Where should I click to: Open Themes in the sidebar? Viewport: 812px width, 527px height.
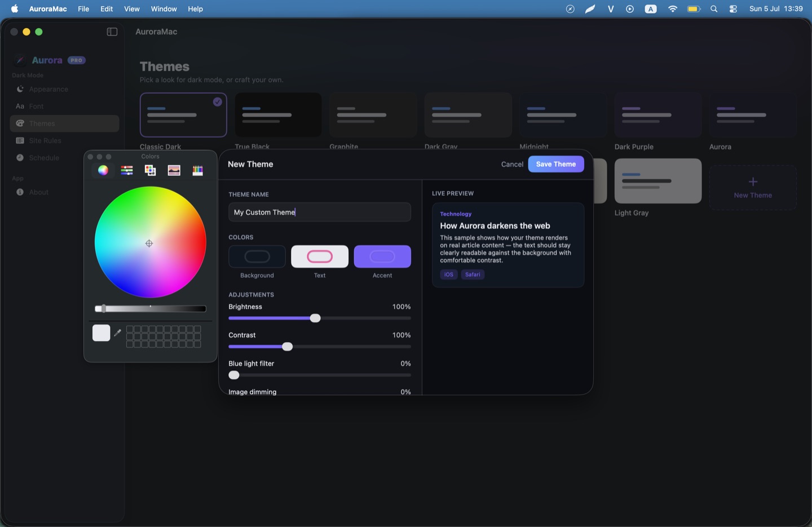click(64, 123)
